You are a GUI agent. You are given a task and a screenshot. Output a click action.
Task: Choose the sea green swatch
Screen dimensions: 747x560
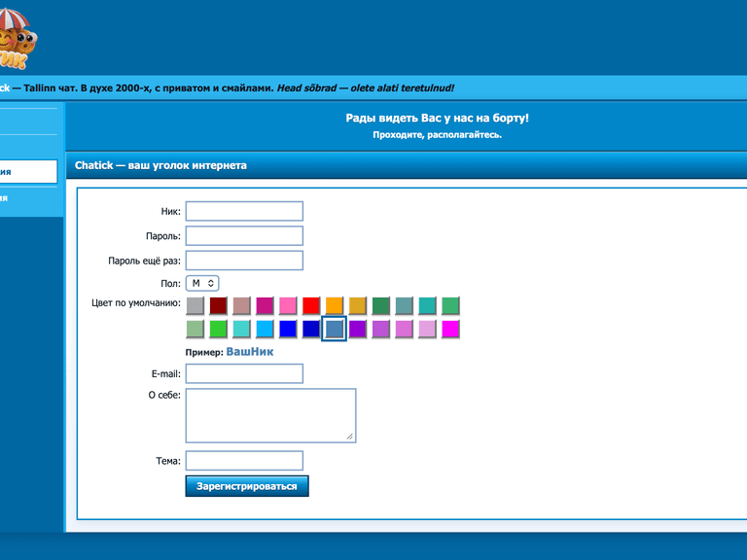(380, 305)
